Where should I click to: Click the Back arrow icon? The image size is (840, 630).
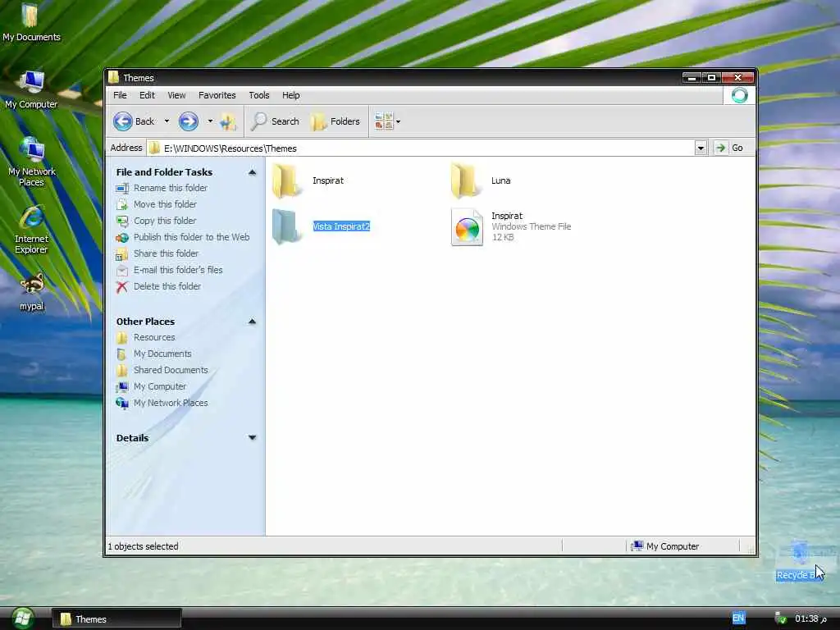123,121
